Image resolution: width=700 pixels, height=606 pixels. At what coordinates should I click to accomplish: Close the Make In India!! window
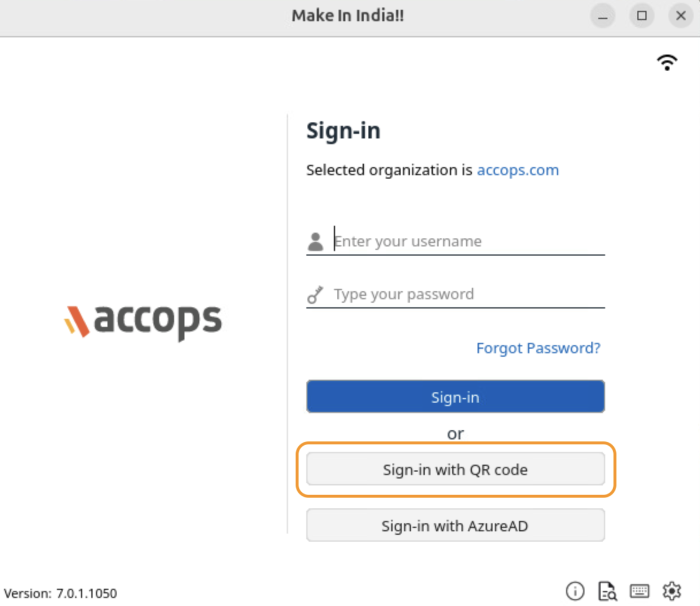click(x=680, y=16)
